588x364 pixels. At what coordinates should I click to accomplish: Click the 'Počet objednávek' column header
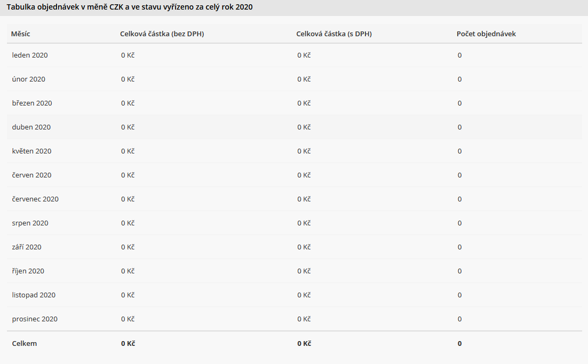[486, 34]
